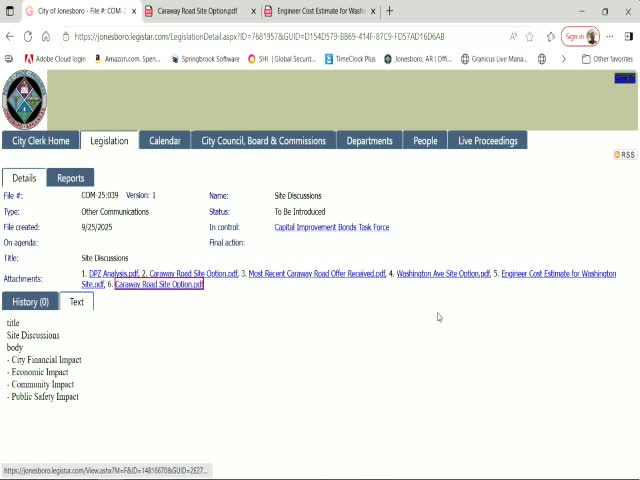This screenshot has width=640, height=480.
Task: Open Washington Ave Site Option.pdf attachment
Action: click(x=443, y=274)
